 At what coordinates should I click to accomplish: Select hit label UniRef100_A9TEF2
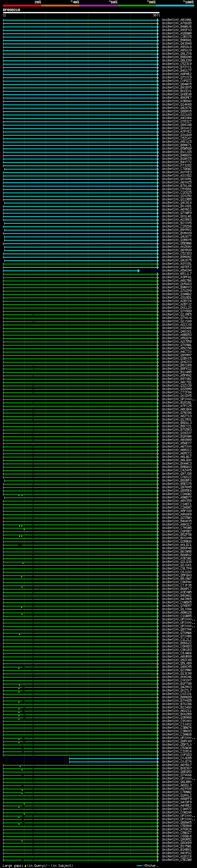pyautogui.click(x=177, y=267)
